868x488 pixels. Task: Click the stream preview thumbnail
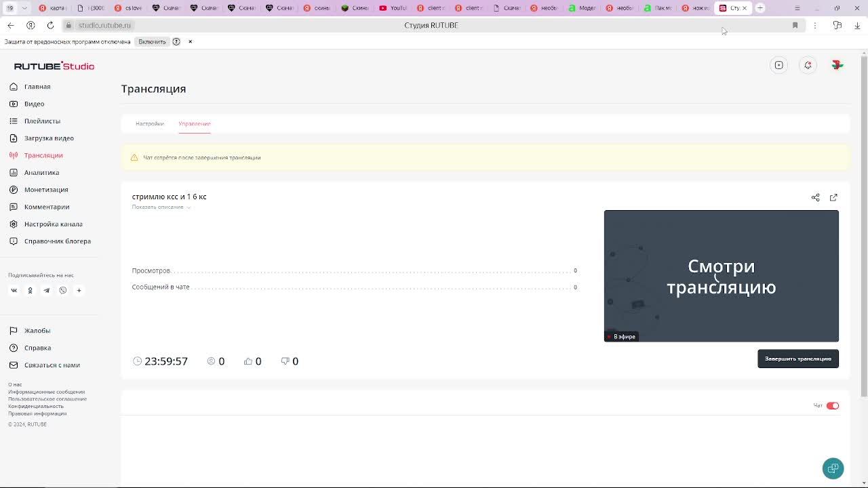(722, 276)
